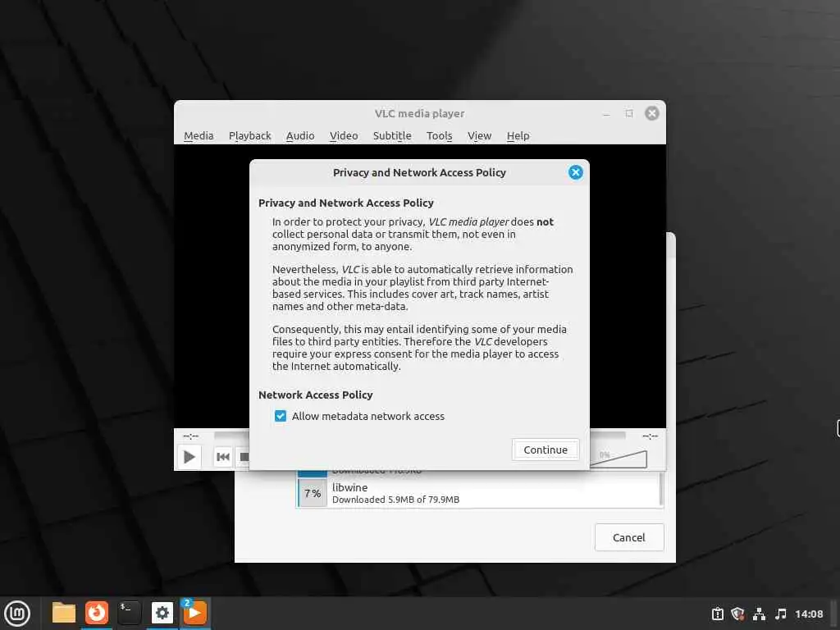Close the VLC media player window
Screen dimensions: 840x630
coord(652,113)
